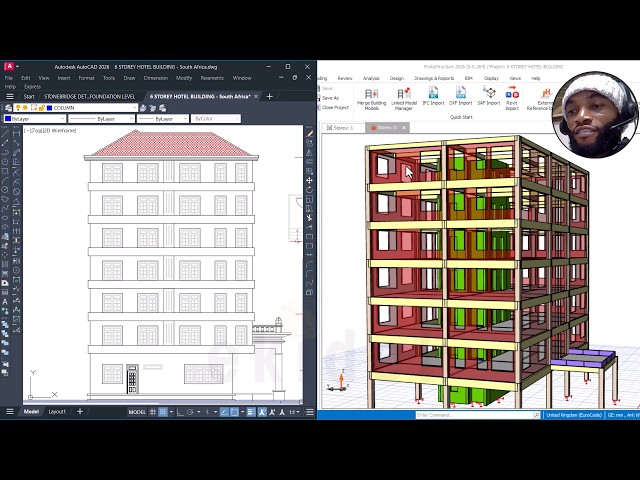This screenshot has height=480, width=640.
Task: Toggle drawing grid display in status bar
Action: point(153,412)
